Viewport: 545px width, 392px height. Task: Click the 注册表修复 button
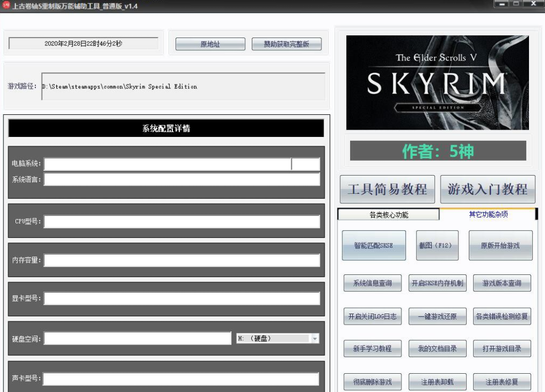[502, 382]
